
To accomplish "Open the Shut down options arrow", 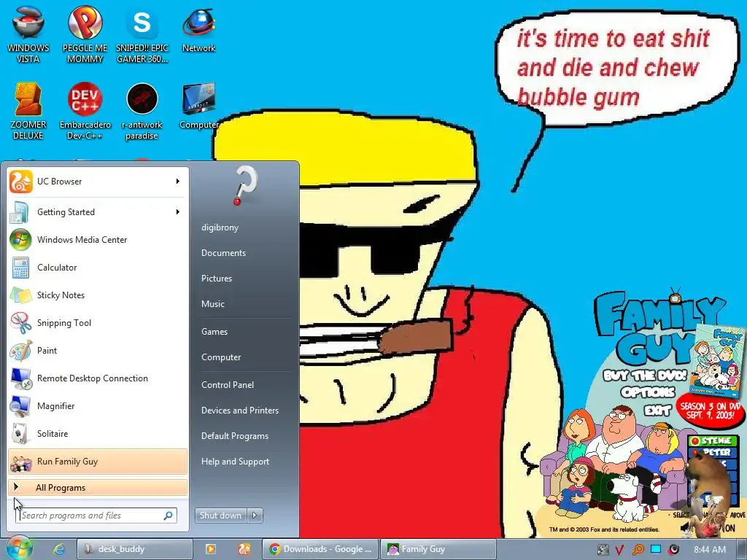I will point(255,516).
